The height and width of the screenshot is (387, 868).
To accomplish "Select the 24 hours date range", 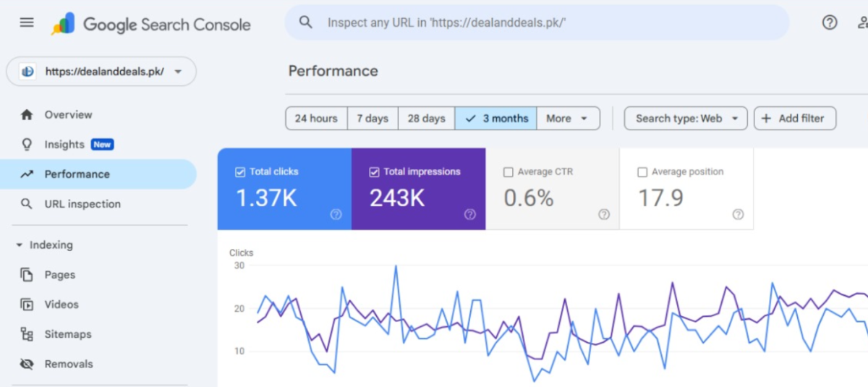I will coord(316,119).
